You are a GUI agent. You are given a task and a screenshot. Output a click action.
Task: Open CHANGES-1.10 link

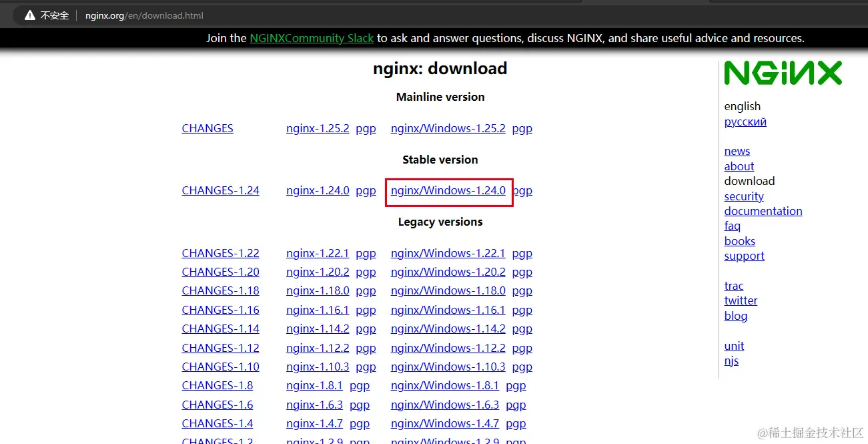[220, 367]
